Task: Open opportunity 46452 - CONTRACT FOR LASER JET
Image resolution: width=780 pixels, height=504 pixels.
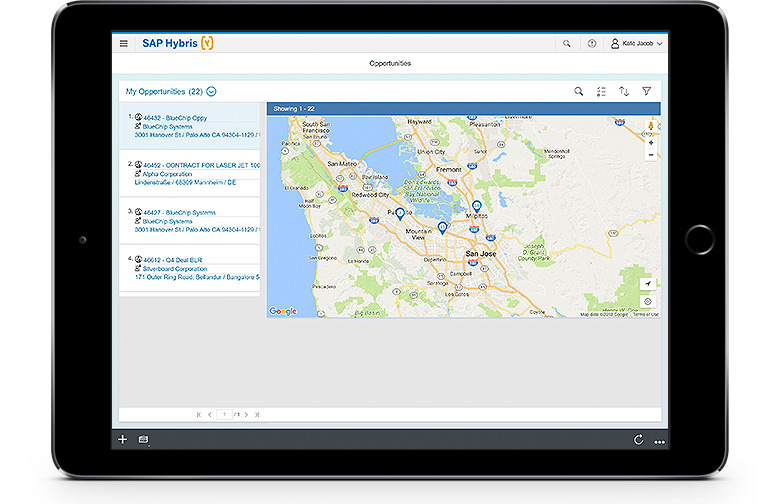Action: click(201, 165)
